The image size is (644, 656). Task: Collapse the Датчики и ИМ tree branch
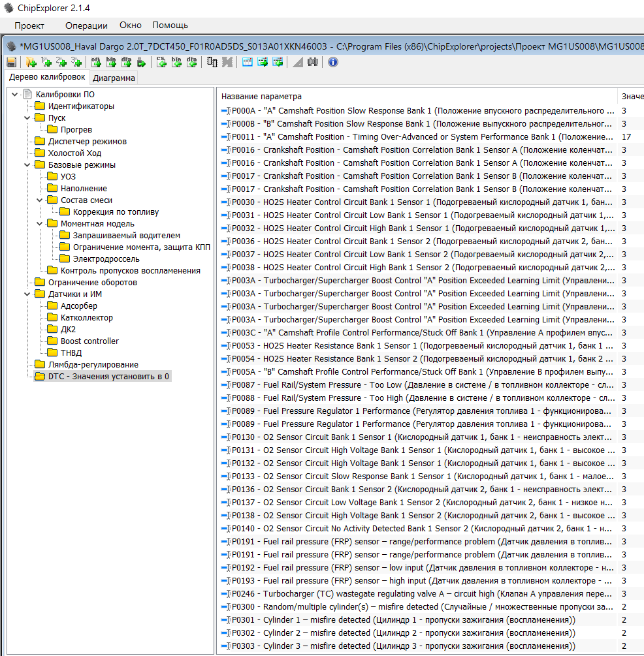(x=27, y=294)
